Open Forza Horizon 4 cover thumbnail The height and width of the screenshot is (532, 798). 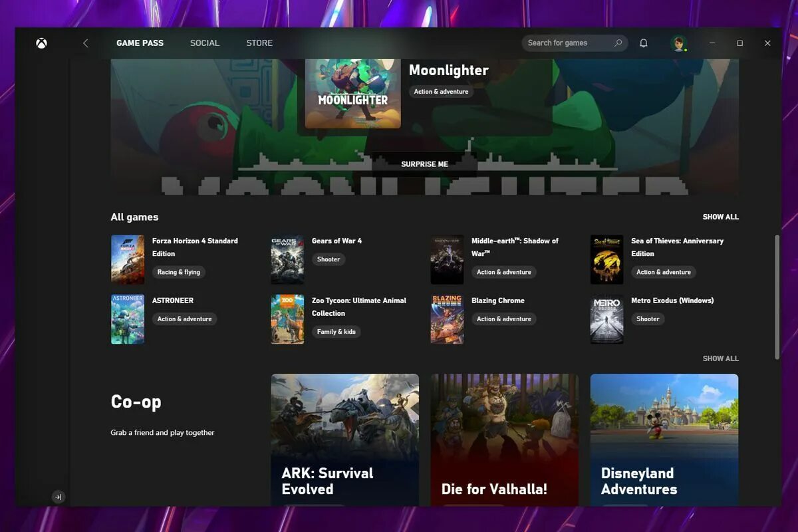[128, 259]
